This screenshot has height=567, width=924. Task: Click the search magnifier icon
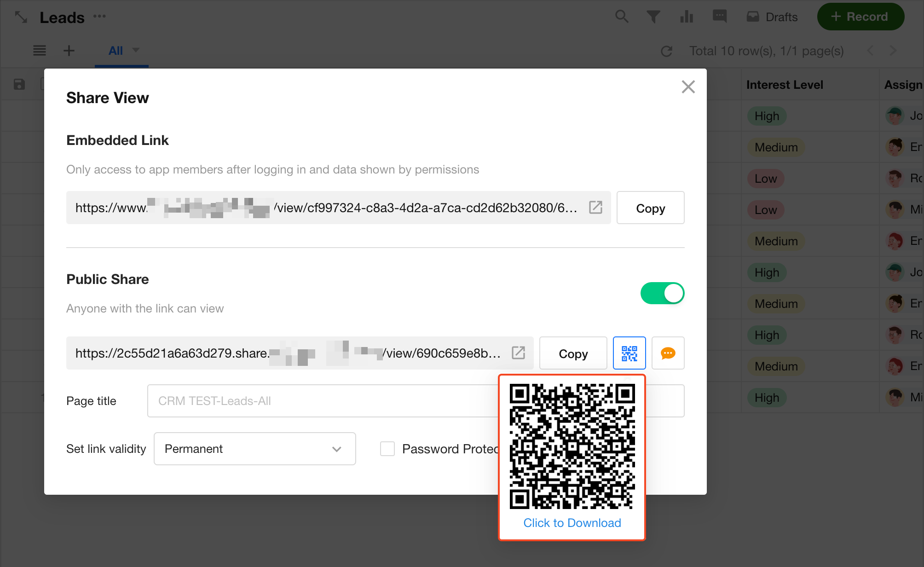622,17
